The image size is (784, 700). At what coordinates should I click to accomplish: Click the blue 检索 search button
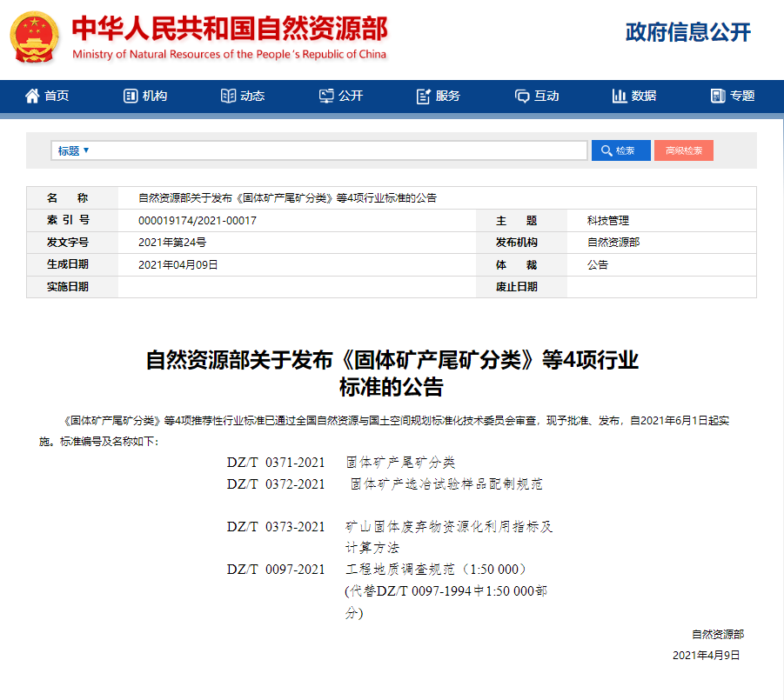[620, 150]
